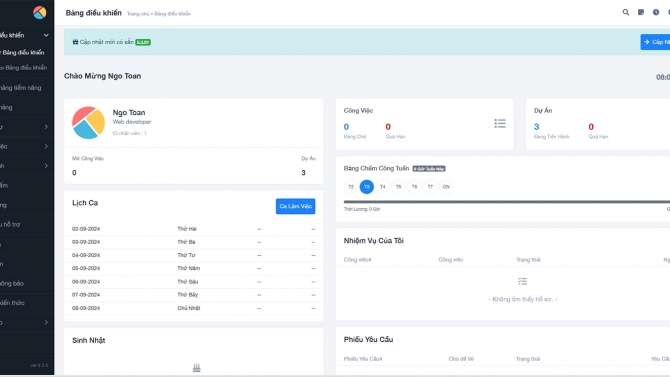
Task: Open the active 'Bảng điều khiển' sidebar item
Action: click(x=22, y=53)
